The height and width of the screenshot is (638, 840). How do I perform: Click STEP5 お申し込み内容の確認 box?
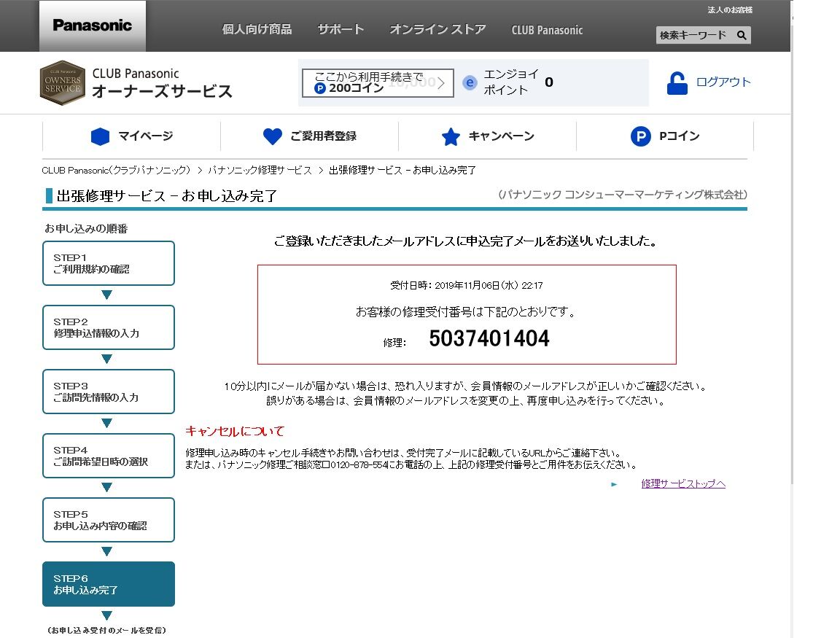(x=109, y=520)
